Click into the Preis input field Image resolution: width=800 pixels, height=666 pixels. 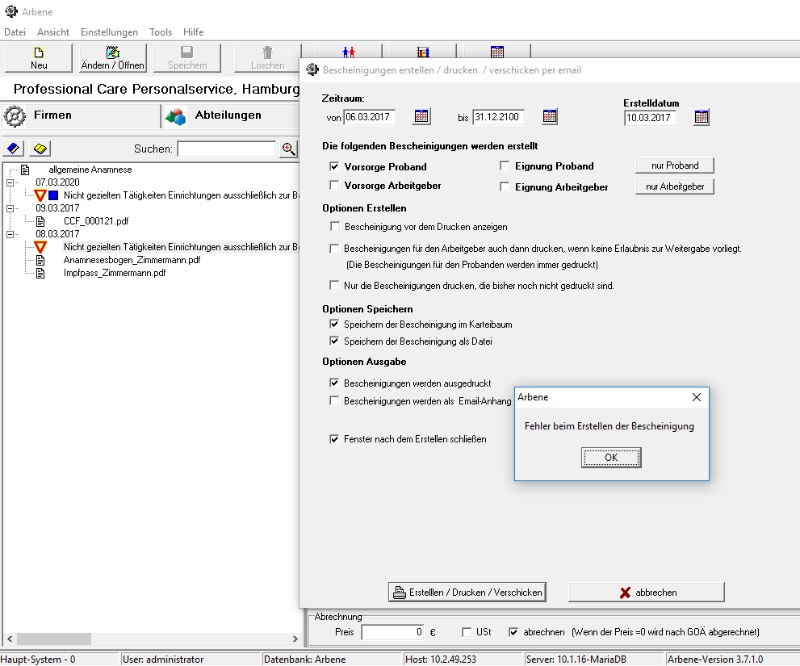[x=392, y=632]
